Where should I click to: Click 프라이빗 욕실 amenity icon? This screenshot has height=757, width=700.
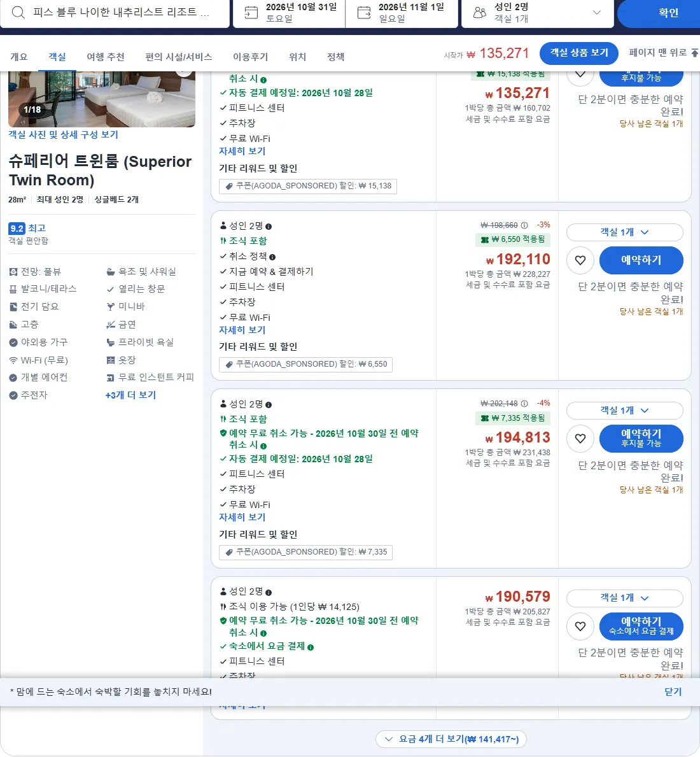click(111, 343)
